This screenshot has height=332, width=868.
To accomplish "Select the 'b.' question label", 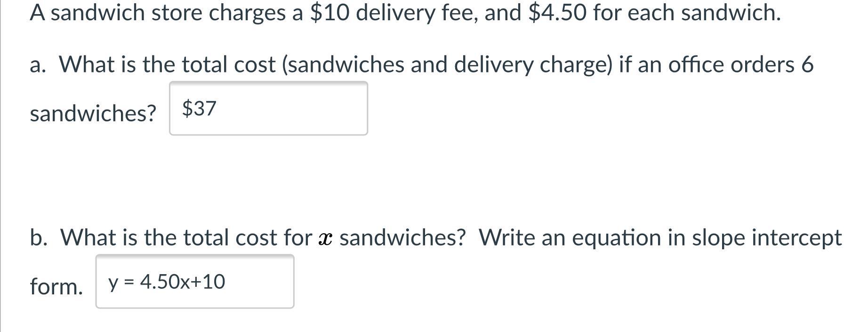I will coord(39,237).
